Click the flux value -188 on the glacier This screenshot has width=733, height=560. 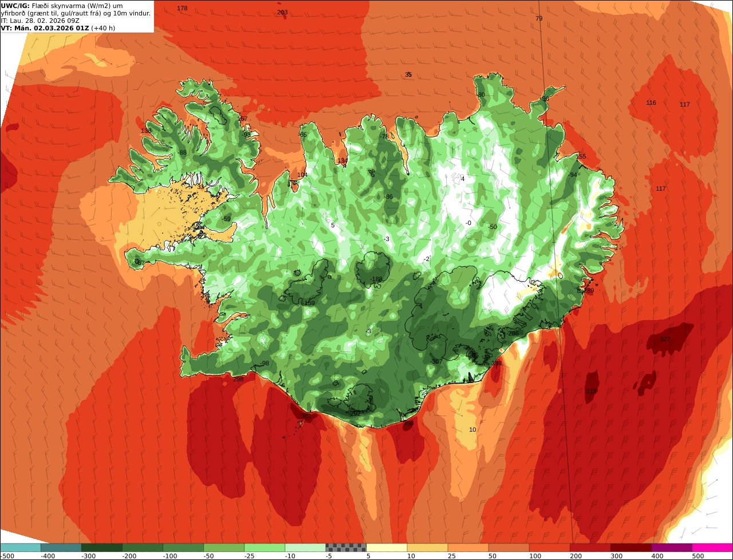tap(376, 279)
